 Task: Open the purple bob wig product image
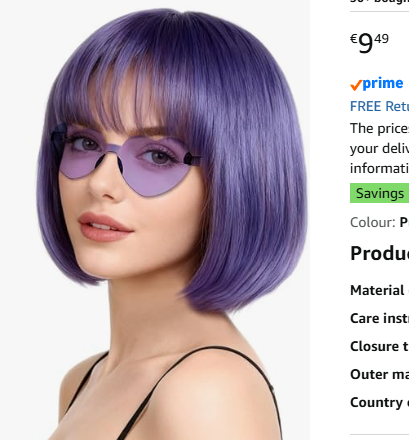click(155, 220)
